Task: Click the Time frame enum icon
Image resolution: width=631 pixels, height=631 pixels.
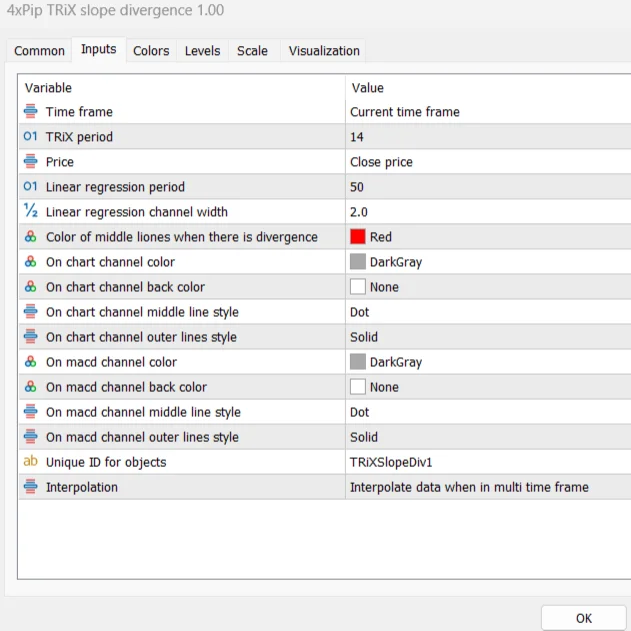Action: click(x=30, y=112)
